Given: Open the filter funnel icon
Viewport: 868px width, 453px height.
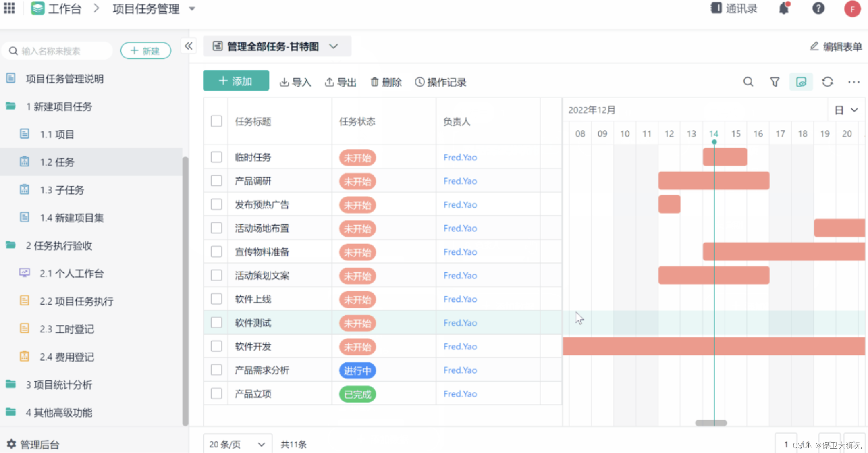Looking at the screenshot, I should [775, 82].
